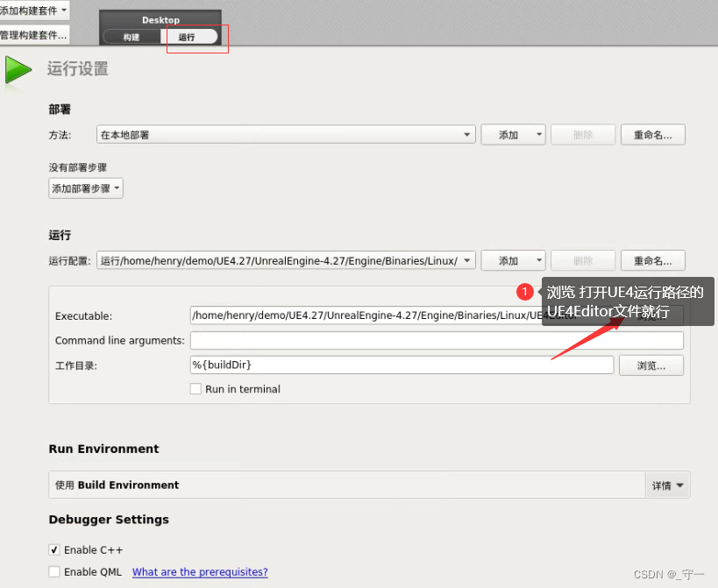Click the green Run arrow icon

[x=18, y=70]
